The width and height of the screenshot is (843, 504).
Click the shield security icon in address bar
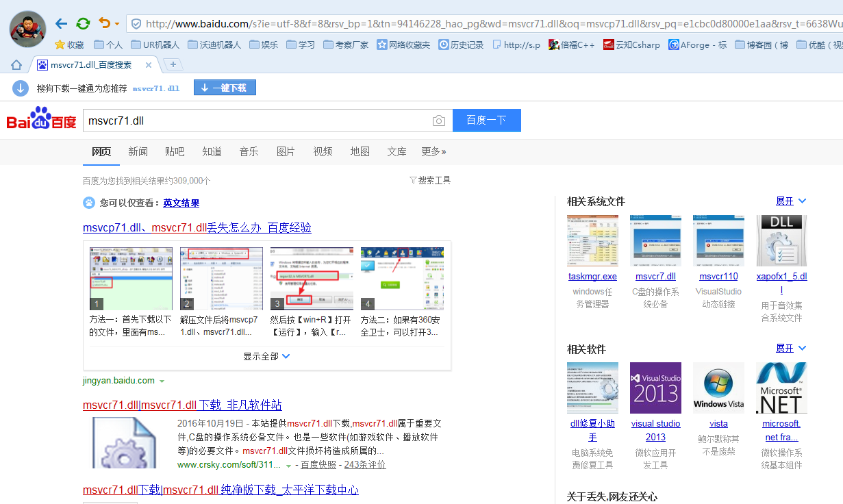[x=136, y=24]
